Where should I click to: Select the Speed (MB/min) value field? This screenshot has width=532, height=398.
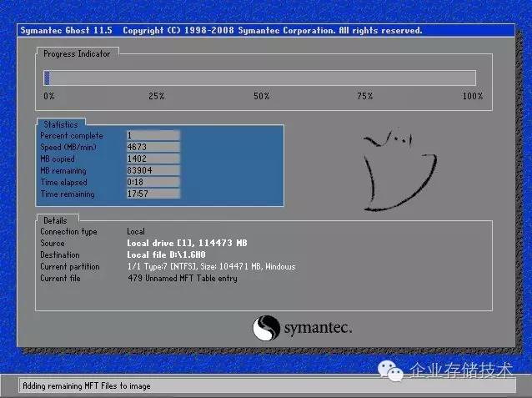point(153,147)
